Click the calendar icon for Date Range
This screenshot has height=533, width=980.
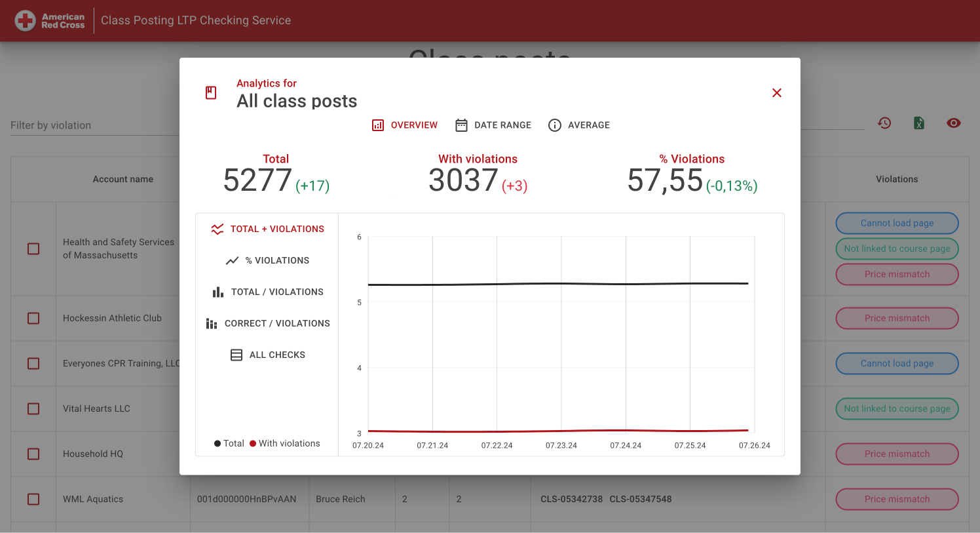[x=462, y=125]
